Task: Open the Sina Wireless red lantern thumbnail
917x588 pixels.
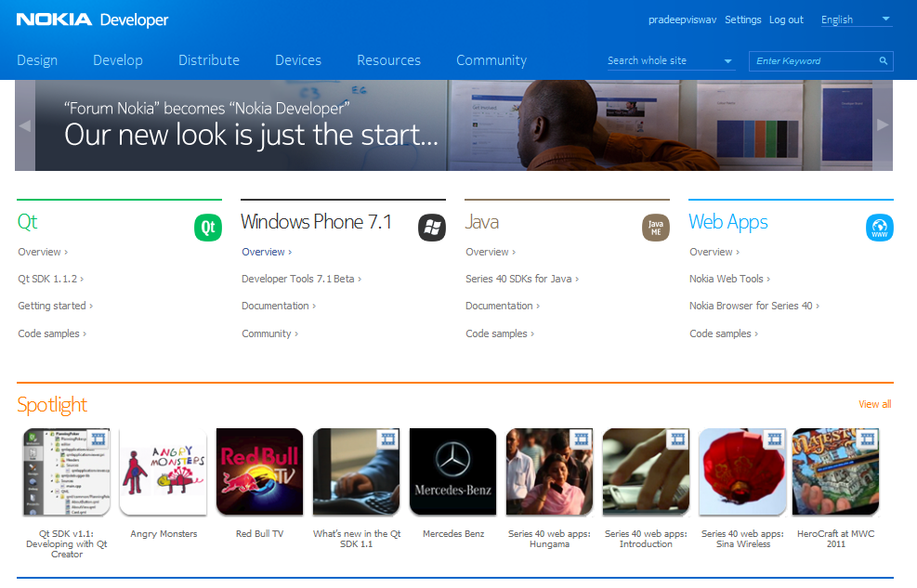Action: pos(742,472)
